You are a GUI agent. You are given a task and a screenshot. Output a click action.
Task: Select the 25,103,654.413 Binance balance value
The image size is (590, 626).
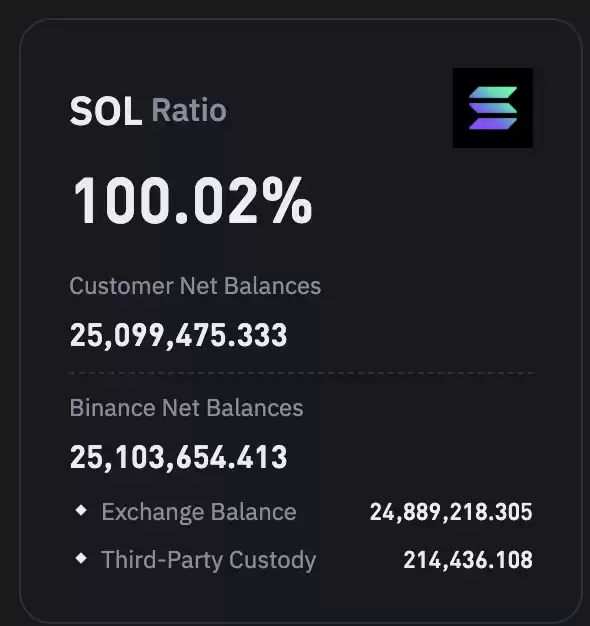coord(178,458)
